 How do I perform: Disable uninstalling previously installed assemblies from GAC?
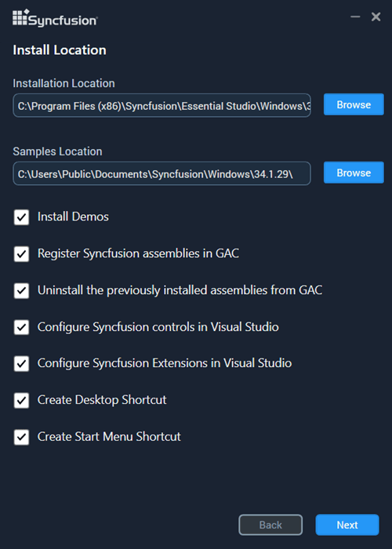pyautogui.click(x=21, y=291)
